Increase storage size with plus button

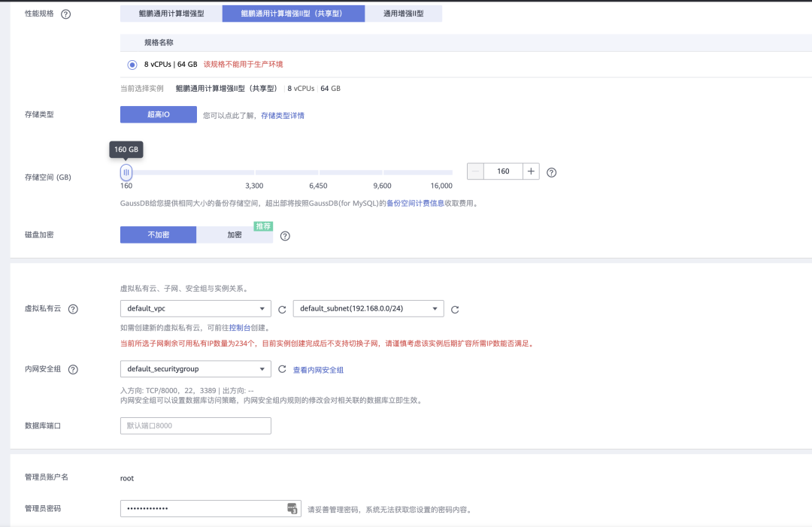[x=531, y=171]
